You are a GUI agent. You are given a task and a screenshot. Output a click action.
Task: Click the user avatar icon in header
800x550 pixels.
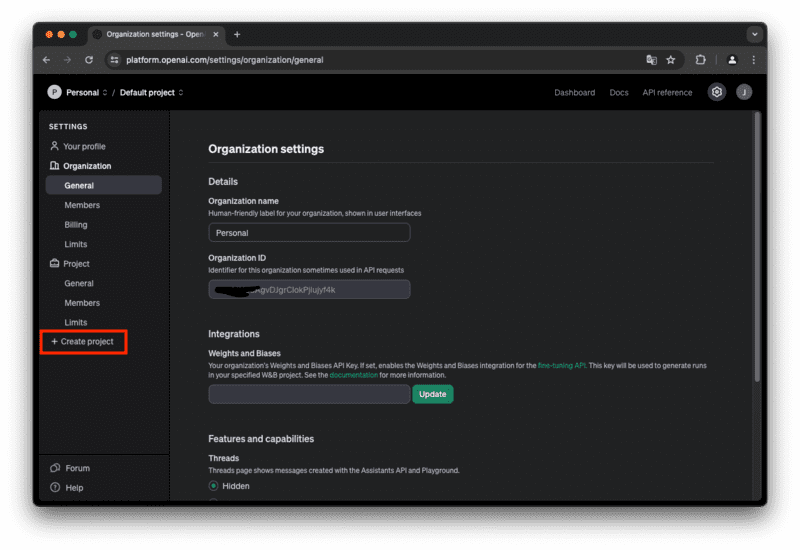coord(744,92)
